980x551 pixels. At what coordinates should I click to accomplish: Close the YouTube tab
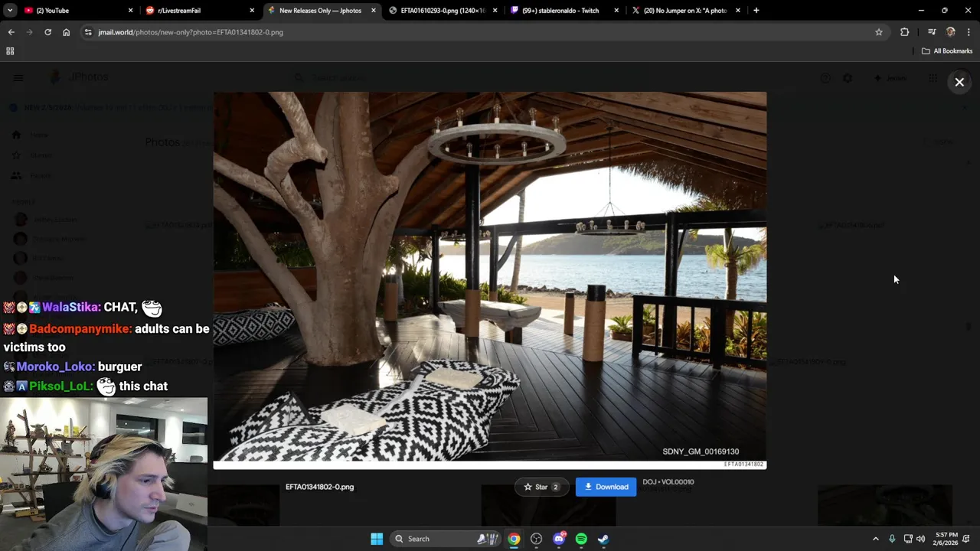pyautogui.click(x=130, y=11)
